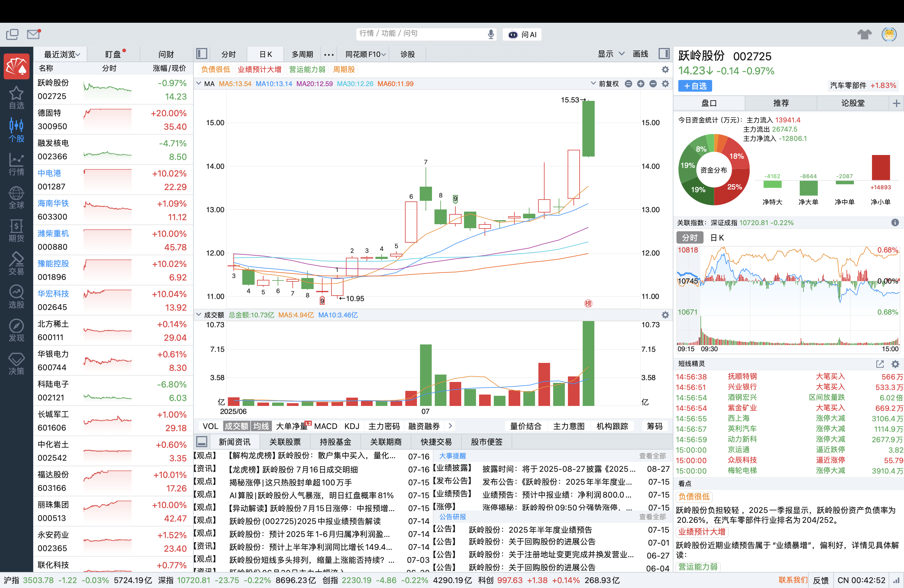Switch to the 关联股票 tab
Viewport: 904px width, 588px height.
coord(285,442)
